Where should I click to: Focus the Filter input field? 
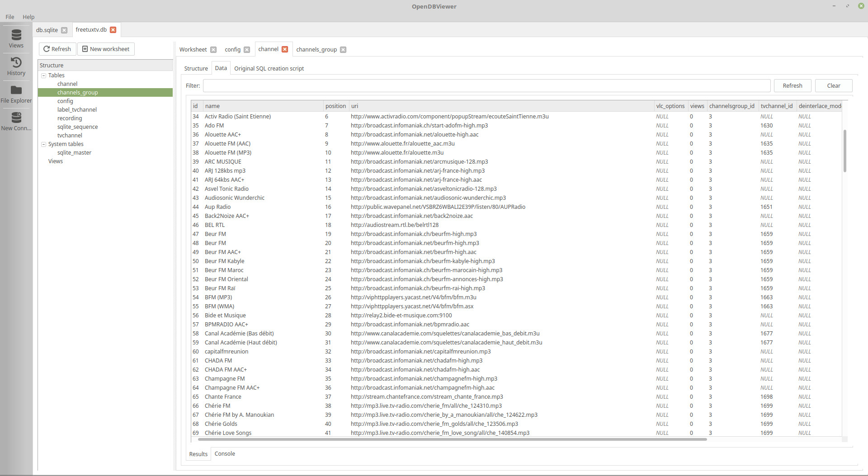[487, 86]
